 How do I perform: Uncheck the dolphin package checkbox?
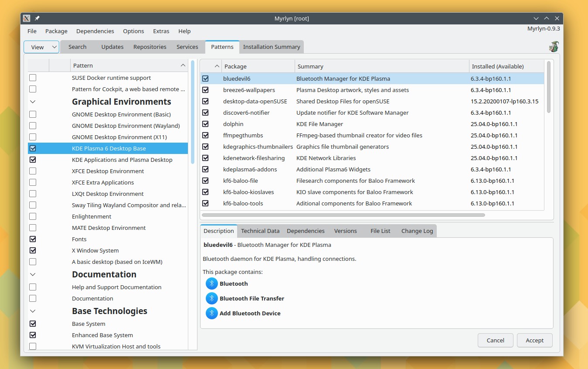click(x=205, y=124)
